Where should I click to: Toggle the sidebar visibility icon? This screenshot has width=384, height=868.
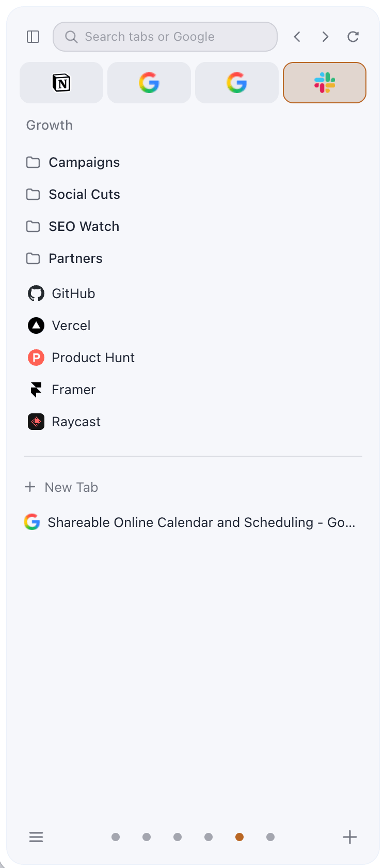click(33, 37)
